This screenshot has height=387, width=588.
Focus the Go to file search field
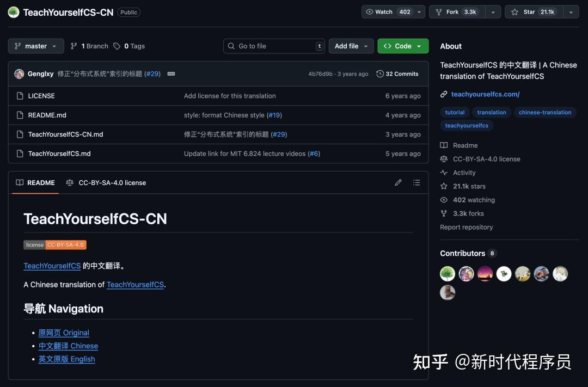(x=274, y=46)
